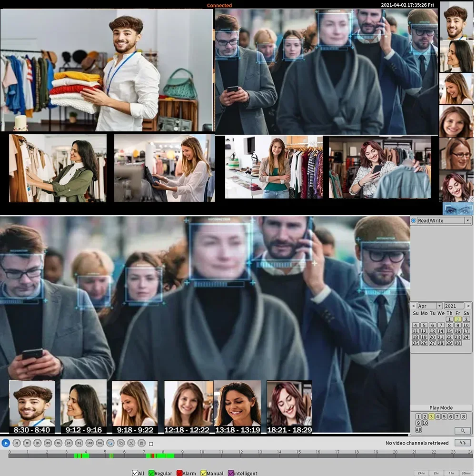Click the rewind icon

pos(48,443)
